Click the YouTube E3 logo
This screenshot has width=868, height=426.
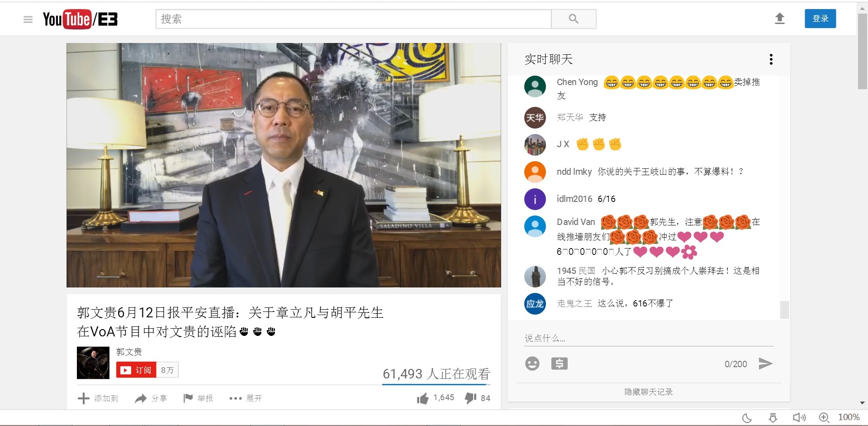(x=80, y=19)
